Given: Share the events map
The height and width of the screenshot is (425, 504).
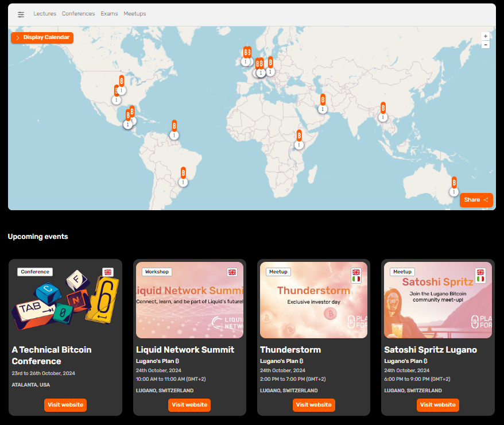Looking at the screenshot, I should coord(476,200).
